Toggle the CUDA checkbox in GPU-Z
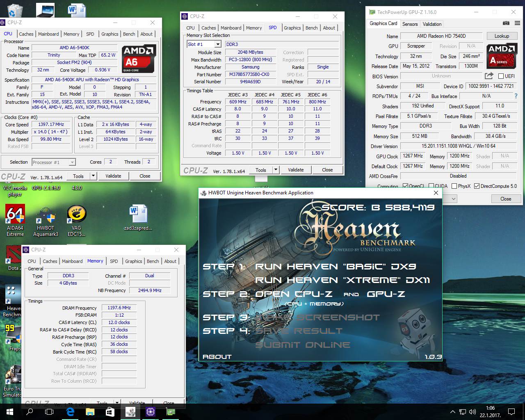 [x=430, y=186]
